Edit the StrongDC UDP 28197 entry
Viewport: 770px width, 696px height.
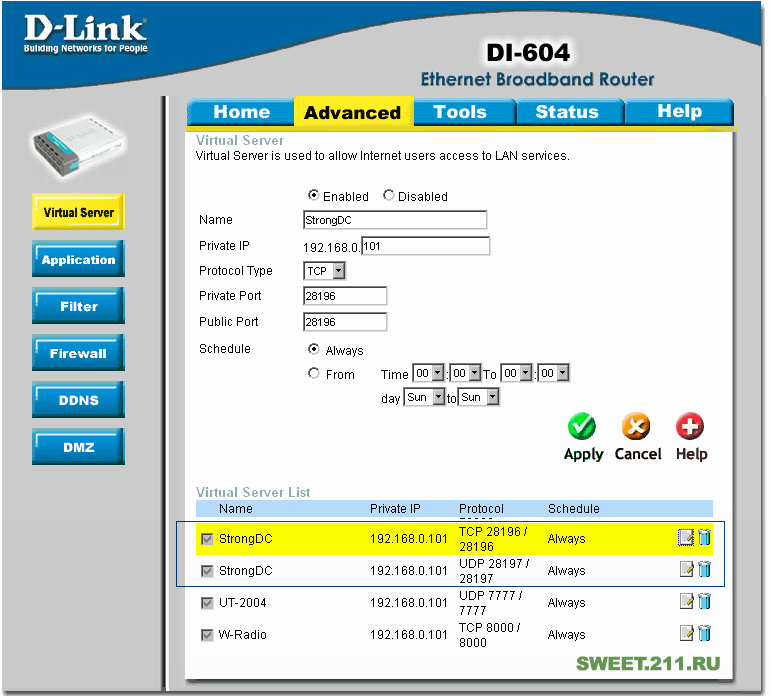pyautogui.click(x=687, y=569)
